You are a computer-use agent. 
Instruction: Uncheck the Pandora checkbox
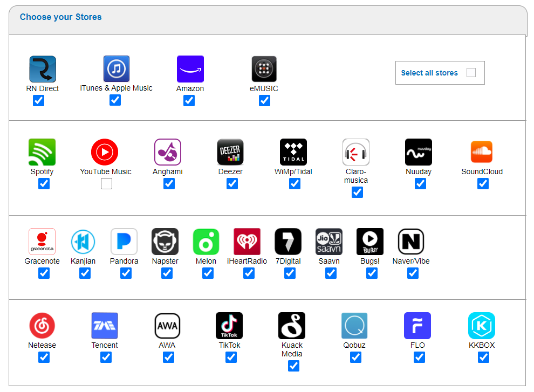pos(126,273)
